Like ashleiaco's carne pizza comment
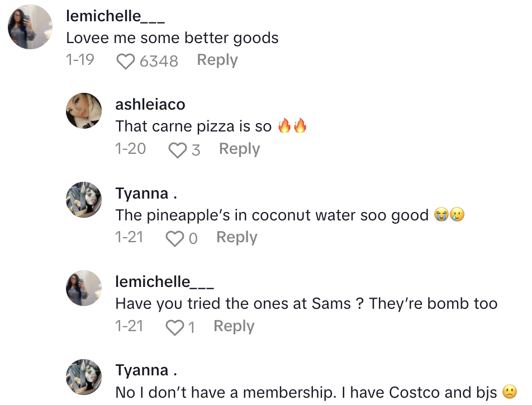This screenshot has height=405, width=532. point(178,150)
